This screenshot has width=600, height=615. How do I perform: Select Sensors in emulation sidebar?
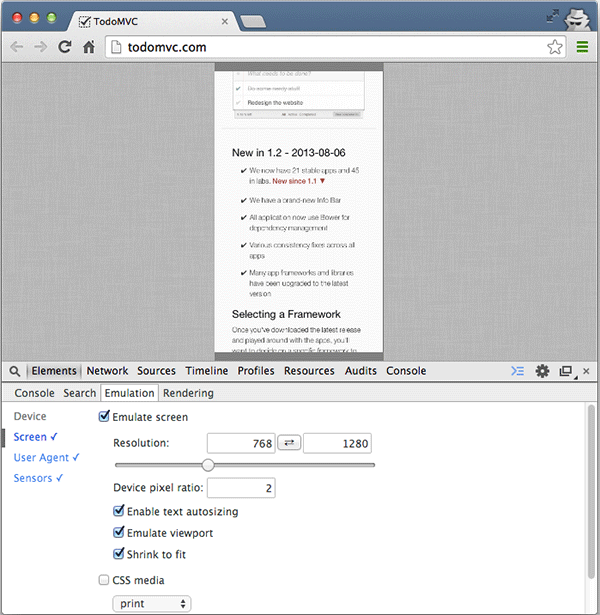pyautogui.click(x=38, y=478)
